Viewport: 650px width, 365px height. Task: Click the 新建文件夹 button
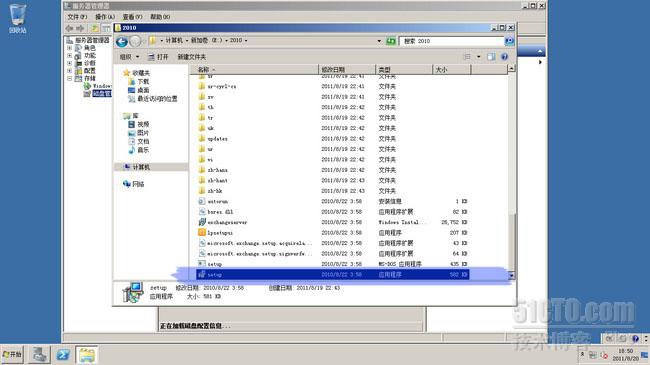click(192, 57)
